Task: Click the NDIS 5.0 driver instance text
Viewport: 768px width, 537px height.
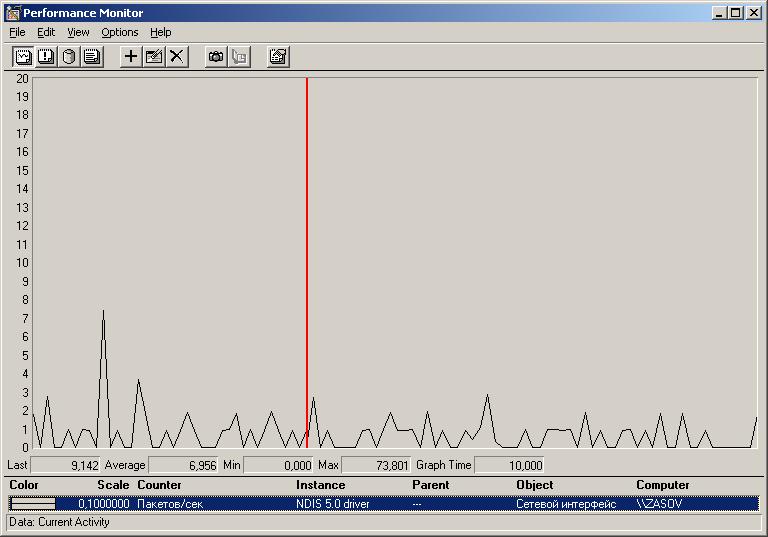Action: pyautogui.click(x=333, y=504)
